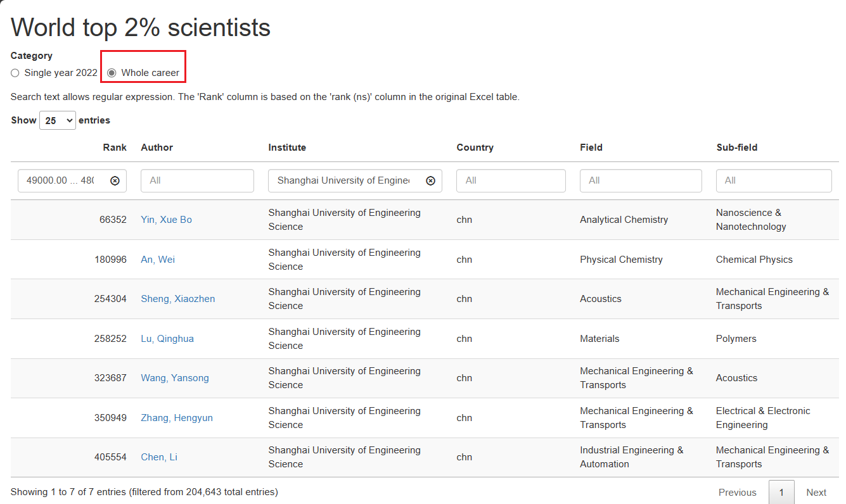
Task: Select rank value 323687
Action: (110, 378)
